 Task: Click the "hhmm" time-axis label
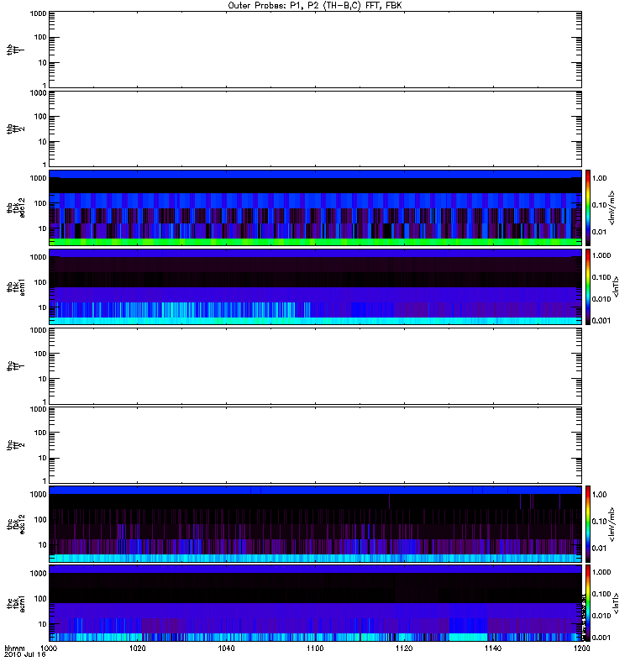14,648
